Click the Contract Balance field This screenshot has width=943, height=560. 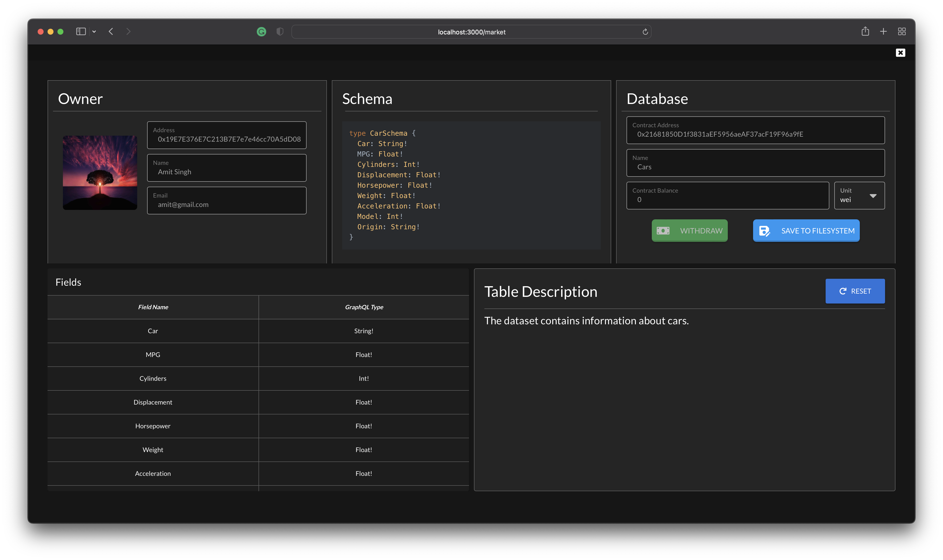point(727,196)
